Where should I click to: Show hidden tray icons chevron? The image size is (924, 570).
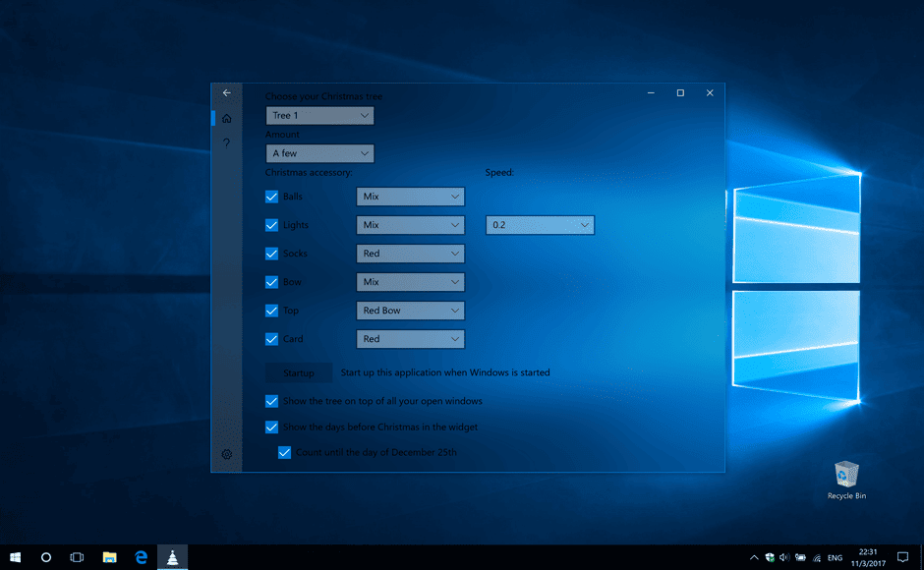tap(754, 557)
